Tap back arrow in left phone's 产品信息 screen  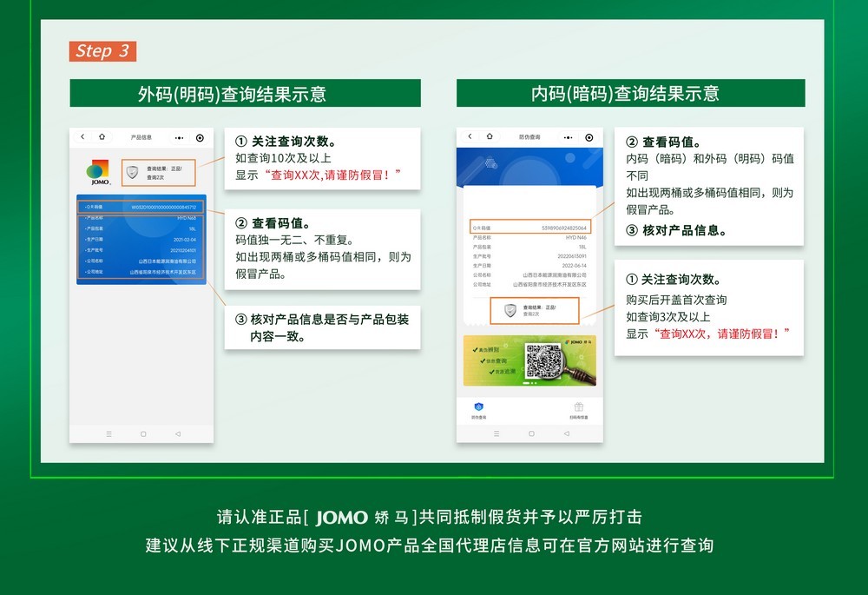pos(82,137)
